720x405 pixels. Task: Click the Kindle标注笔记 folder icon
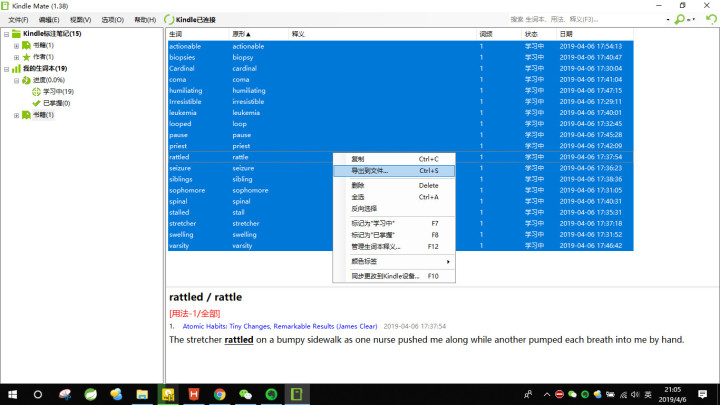[x=16, y=34]
